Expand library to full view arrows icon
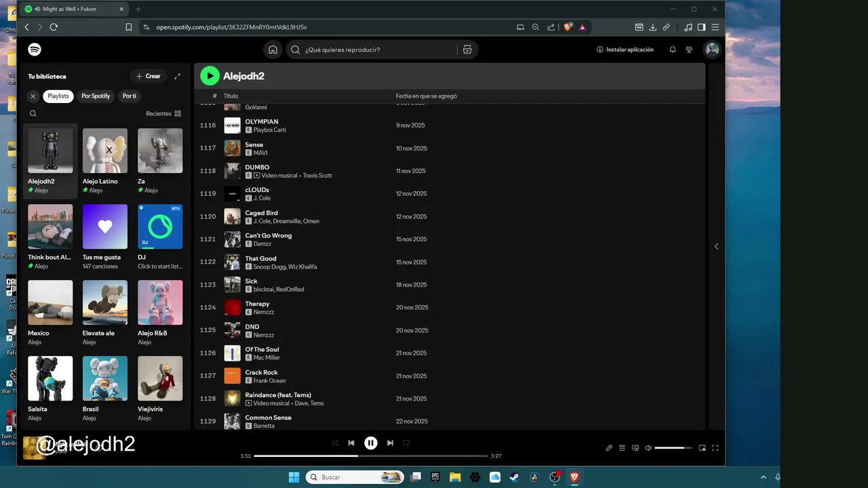 tap(178, 77)
